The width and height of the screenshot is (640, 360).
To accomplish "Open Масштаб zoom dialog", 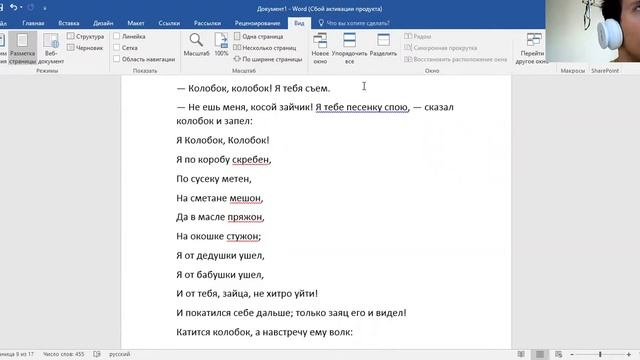I will click(196, 45).
